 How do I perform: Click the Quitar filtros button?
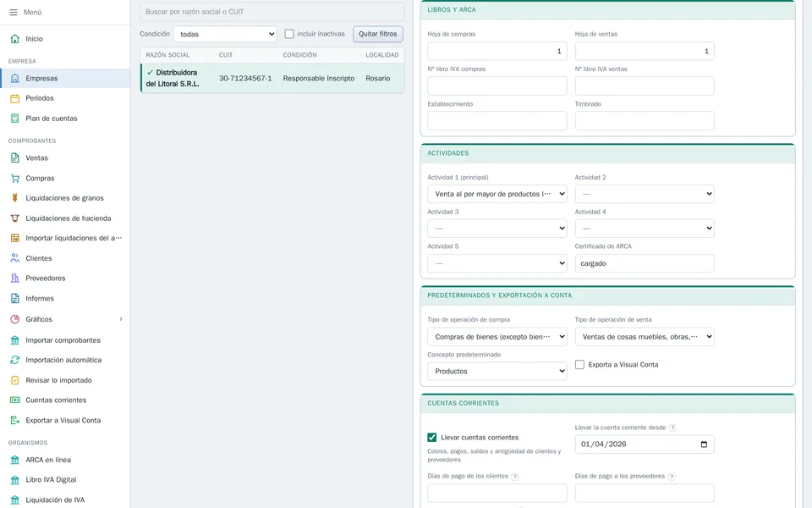click(378, 34)
